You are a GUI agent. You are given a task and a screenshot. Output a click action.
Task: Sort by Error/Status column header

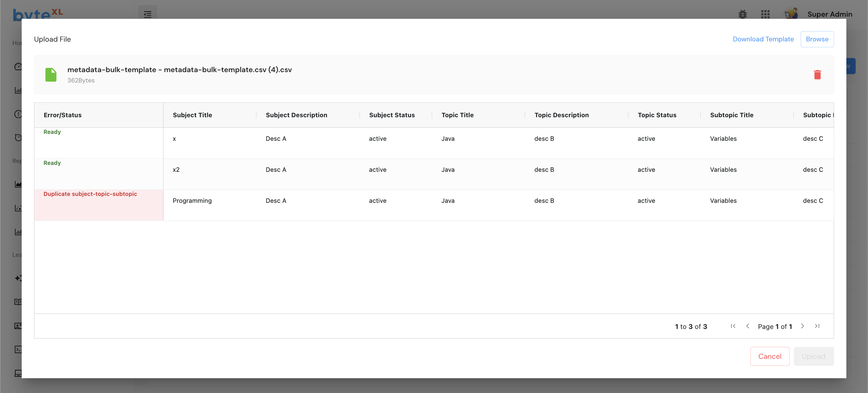[x=63, y=115]
